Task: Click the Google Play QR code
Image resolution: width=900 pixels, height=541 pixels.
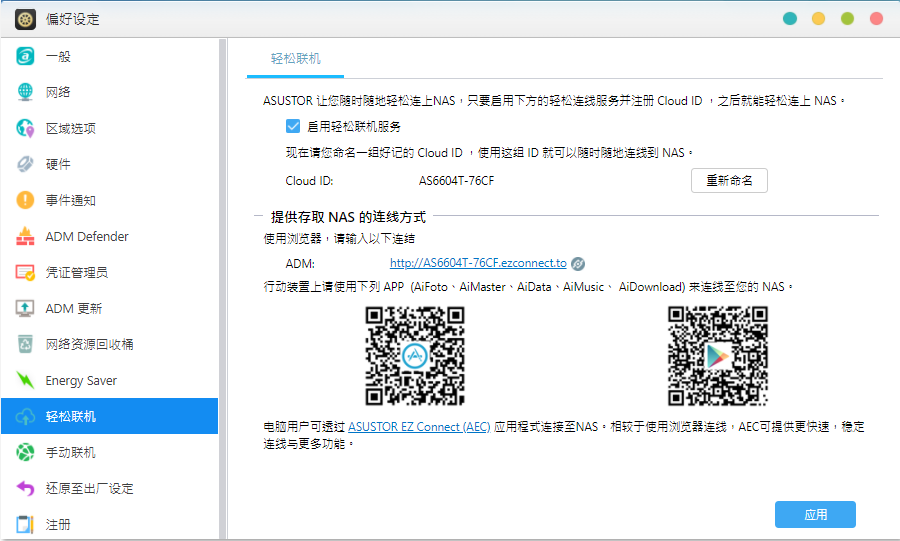Action: [717, 356]
